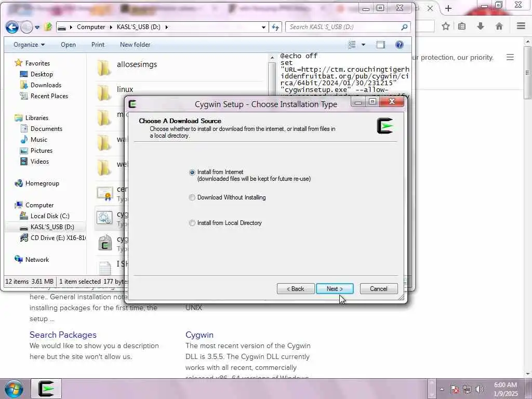Open view options dropdown arrow
Screen dimensions: 532x399
pyautogui.click(x=363, y=45)
